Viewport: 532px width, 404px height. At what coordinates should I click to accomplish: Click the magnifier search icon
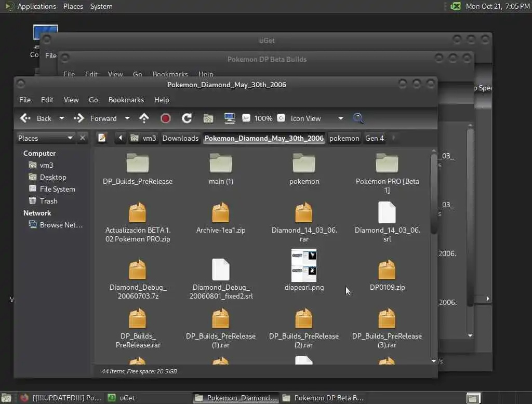pos(358,118)
